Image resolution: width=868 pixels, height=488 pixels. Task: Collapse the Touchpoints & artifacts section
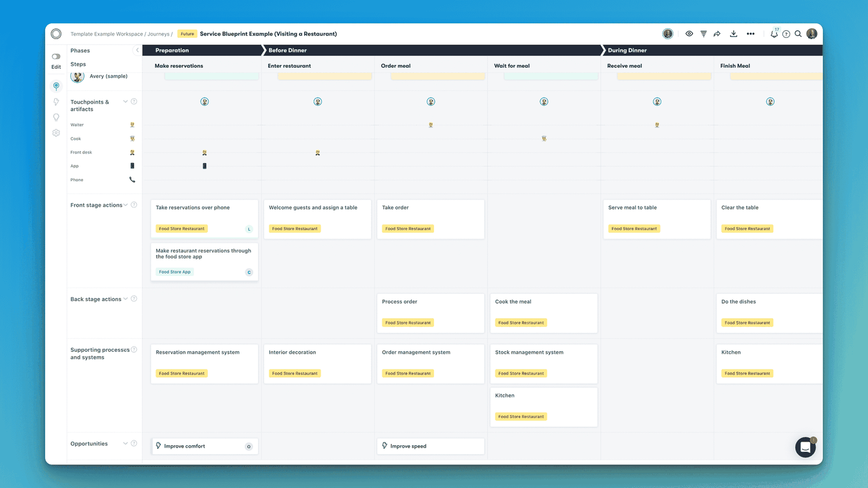pos(125,101)
